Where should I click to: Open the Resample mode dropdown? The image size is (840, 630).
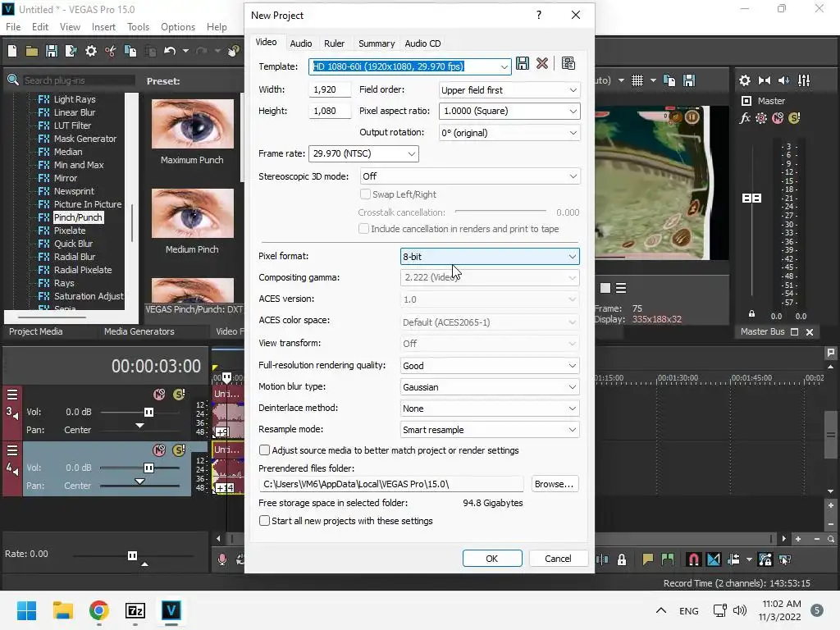click(x=490, y=430)
